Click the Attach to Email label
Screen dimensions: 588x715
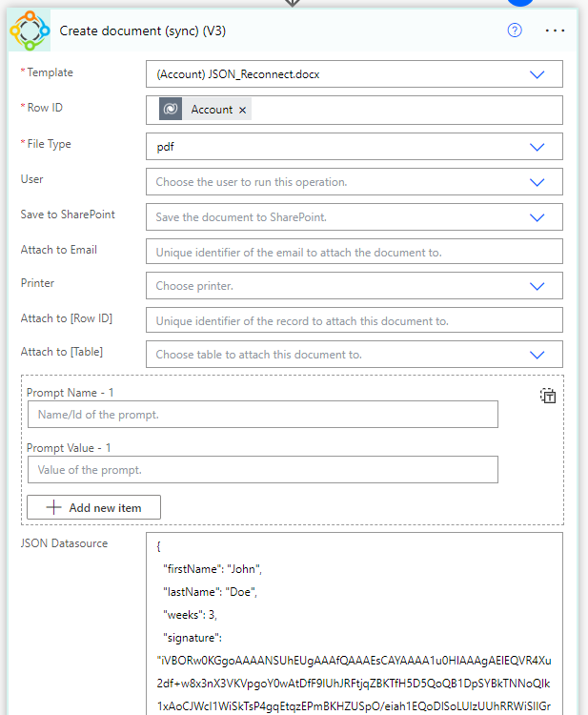click(x=58, y=250)
